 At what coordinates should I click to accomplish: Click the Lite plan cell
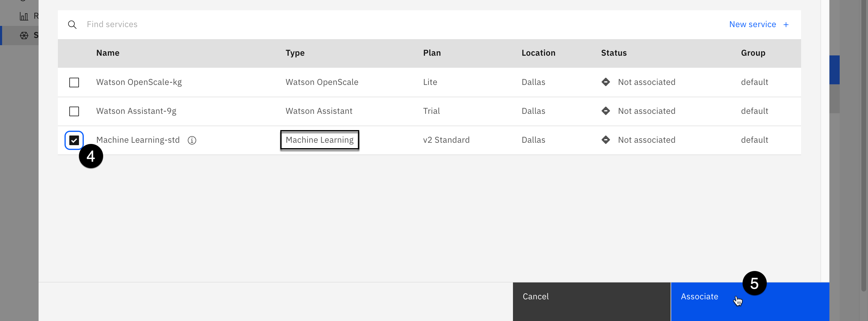click(430, 82)
